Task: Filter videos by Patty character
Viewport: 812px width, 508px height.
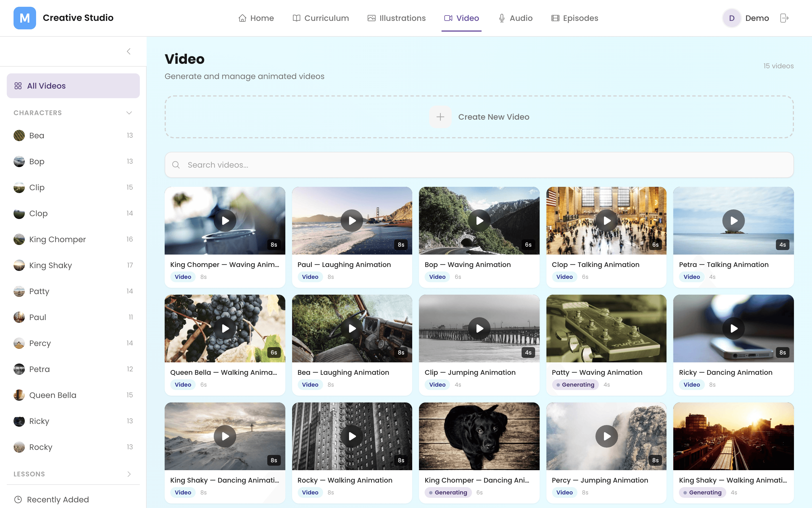Action: 73,291
